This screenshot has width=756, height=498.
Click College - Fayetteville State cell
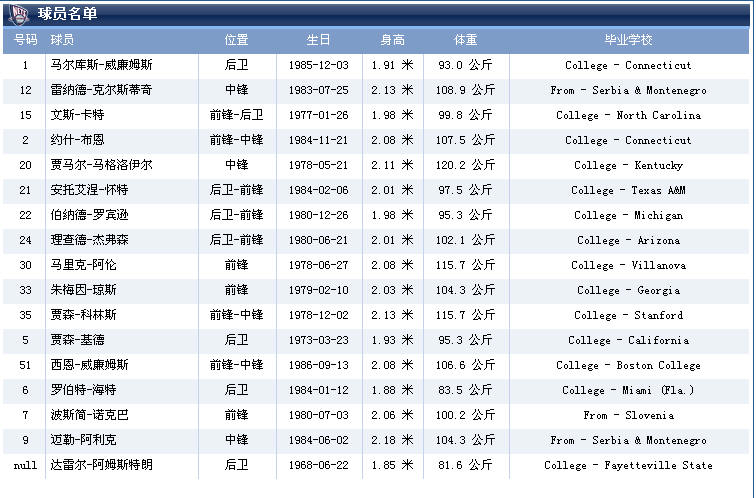628,465
